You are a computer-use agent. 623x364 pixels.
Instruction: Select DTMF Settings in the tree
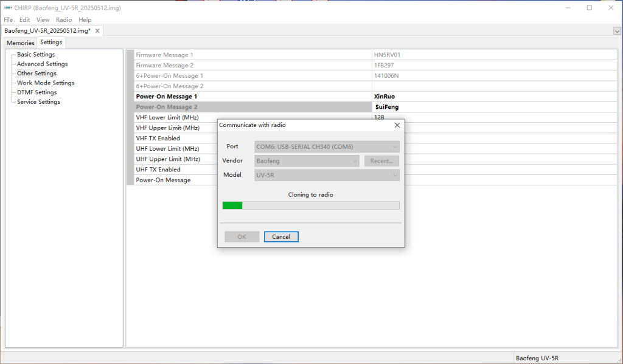point(37,92)
